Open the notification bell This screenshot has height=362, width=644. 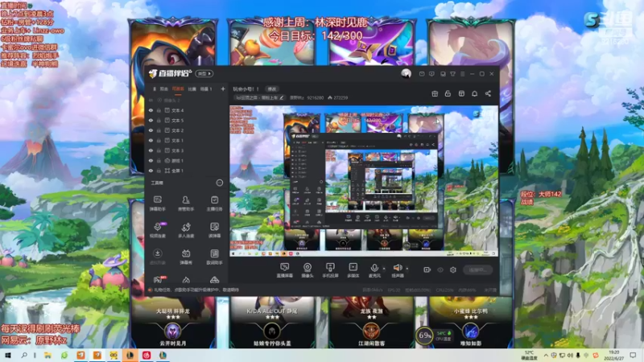474,93
